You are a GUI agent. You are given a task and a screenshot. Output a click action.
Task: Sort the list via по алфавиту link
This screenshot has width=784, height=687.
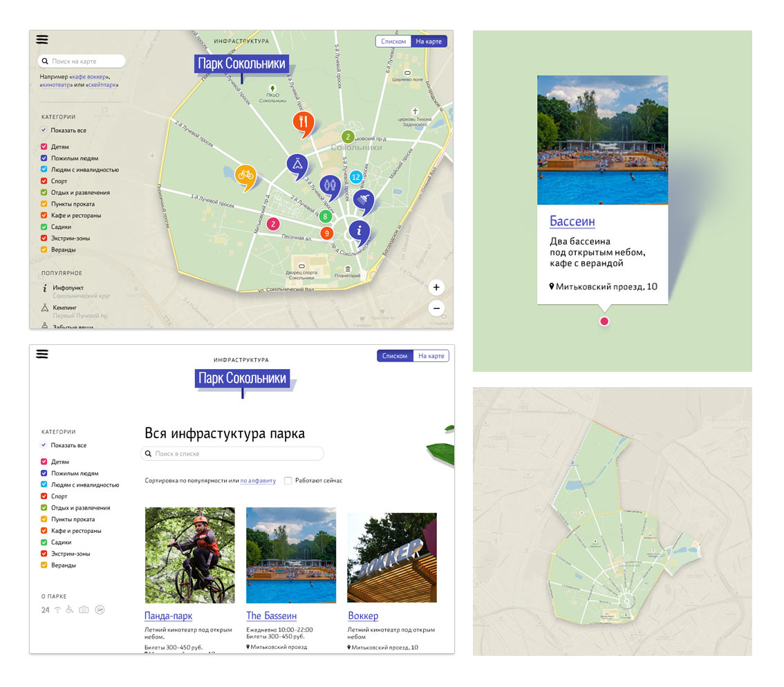[x=258, y=480]
